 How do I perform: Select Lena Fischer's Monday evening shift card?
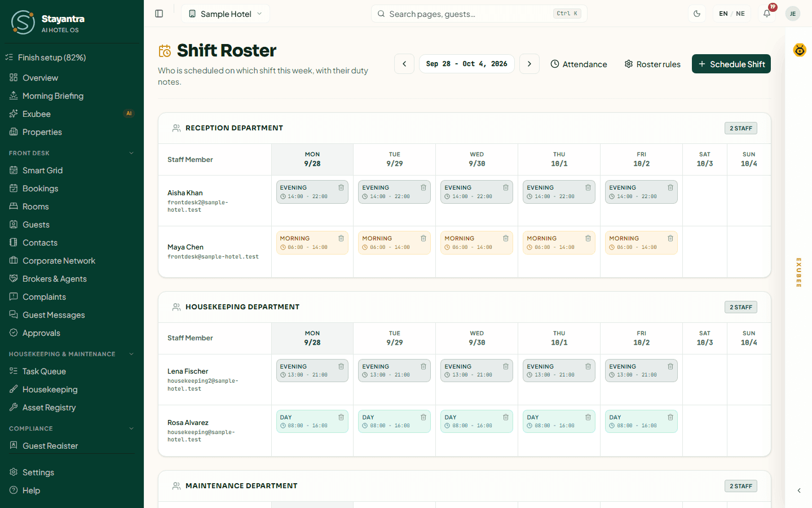pos(312,371)
